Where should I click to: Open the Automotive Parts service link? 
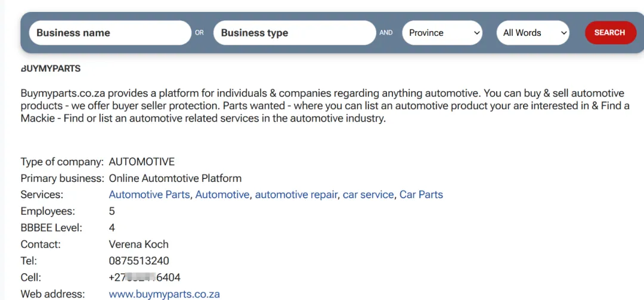[149, 194]
